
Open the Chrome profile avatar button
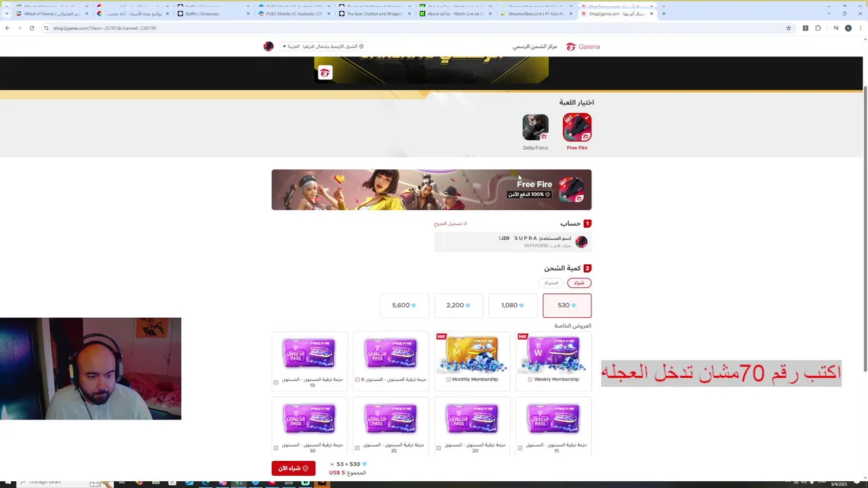point(848,28)
